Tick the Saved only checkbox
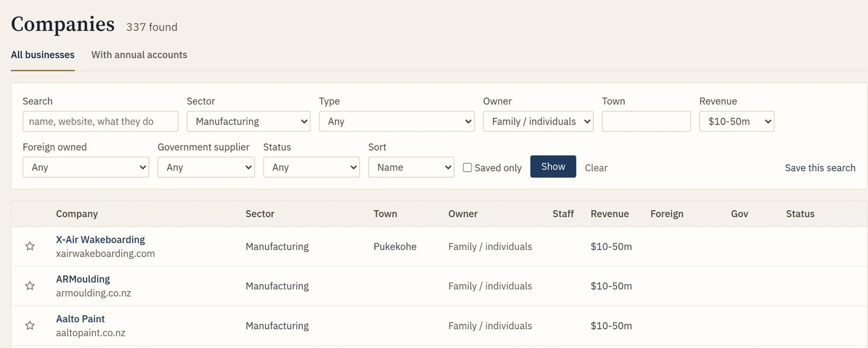 point(467,168)
